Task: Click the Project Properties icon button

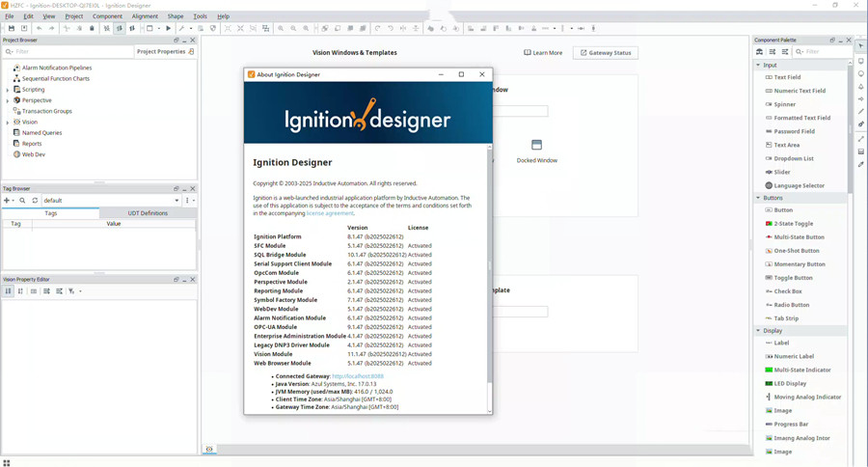Action: click(x=192, y=51)
